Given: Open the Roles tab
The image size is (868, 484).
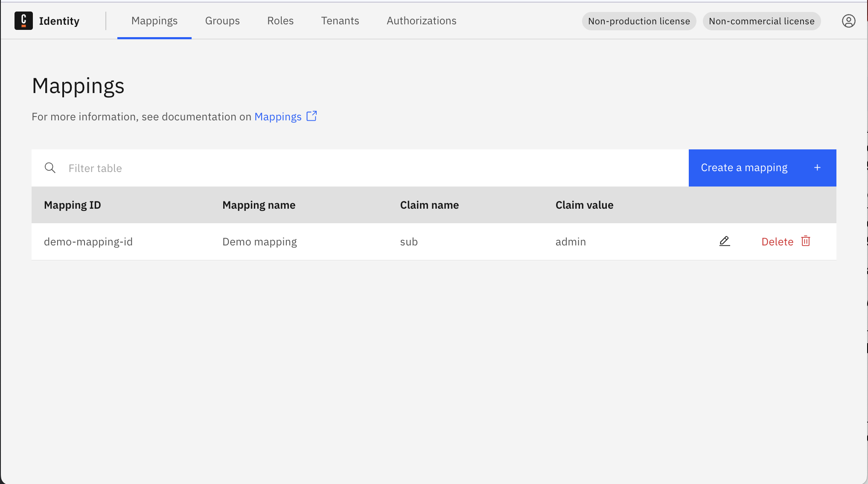Looking at the screenshot, I should (x=280, y=21).
